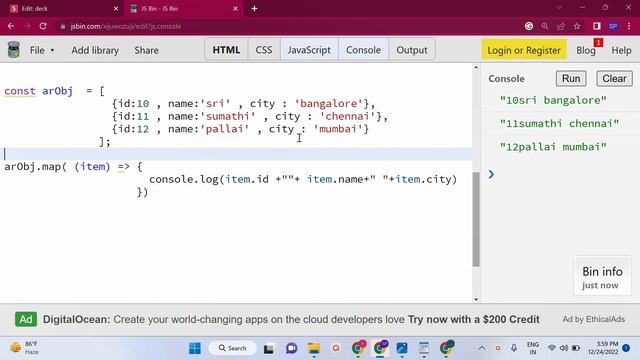This screenshot has height=360, width=640.
Task: Open the browser profile avatar
Action: tap(613, 26)
